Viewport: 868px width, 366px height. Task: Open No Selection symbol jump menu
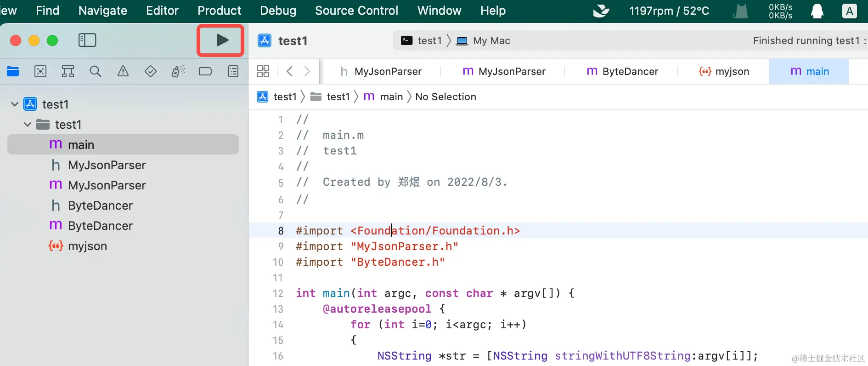[445, 97]
